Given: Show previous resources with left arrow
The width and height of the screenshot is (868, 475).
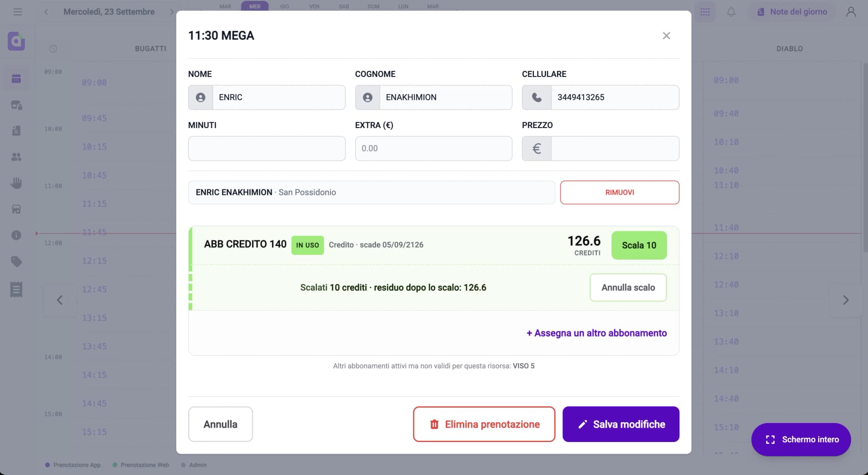Looking at the screenshot, I should (x=60, y=300).
